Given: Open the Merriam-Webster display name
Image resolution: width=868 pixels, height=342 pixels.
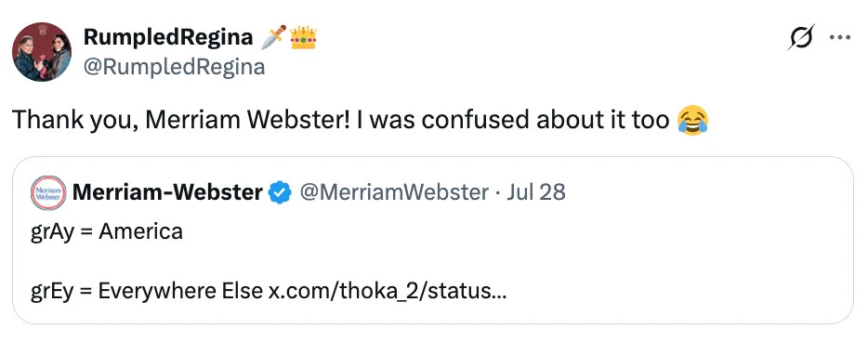Looking at the screenshot, I should (167, 192).
